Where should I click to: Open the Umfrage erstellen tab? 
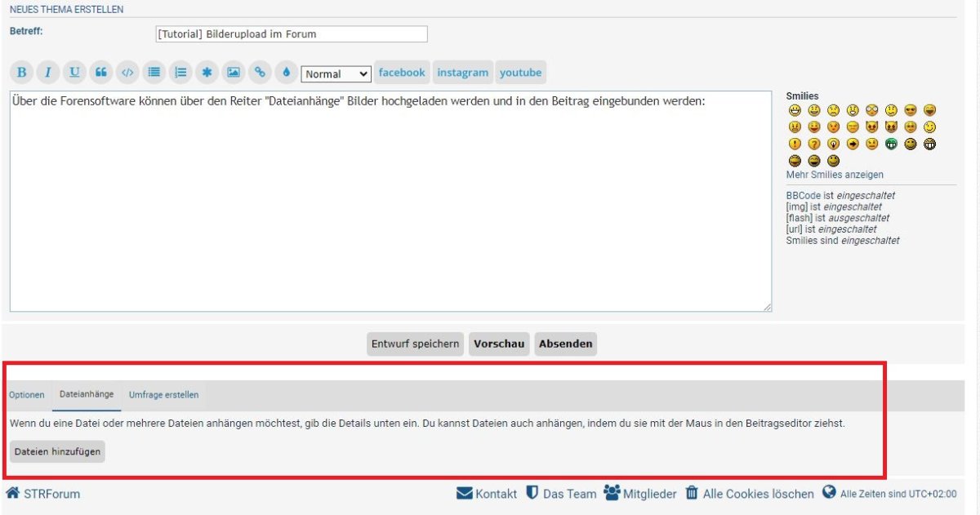163,395
